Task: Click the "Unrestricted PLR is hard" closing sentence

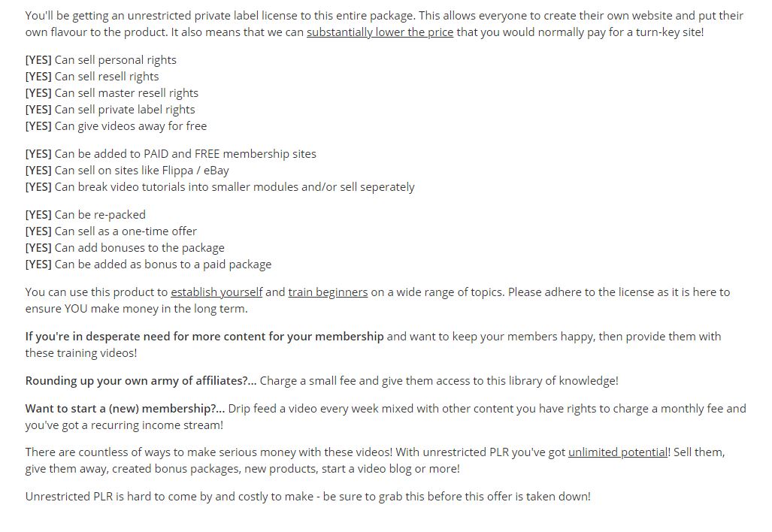Action: click(307, 497)
